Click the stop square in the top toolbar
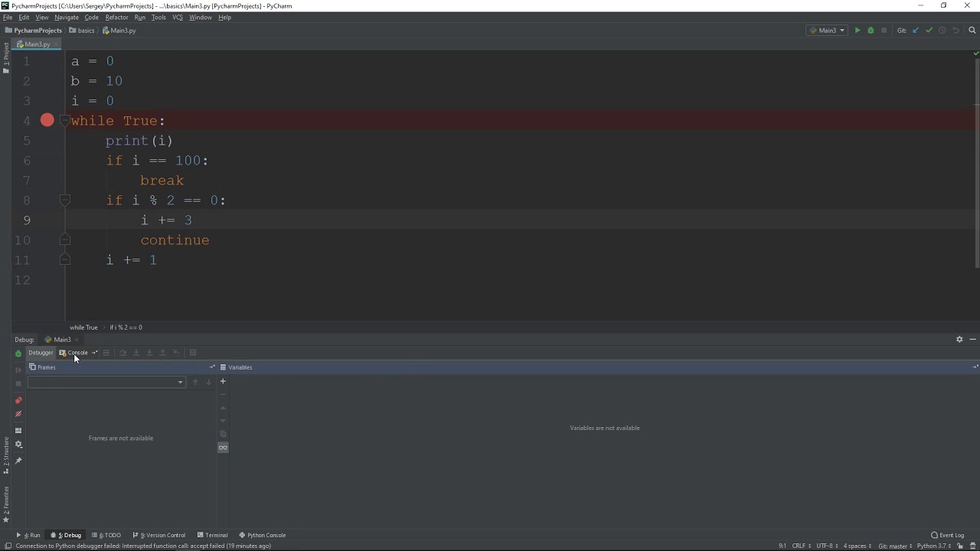 [884, 31]
